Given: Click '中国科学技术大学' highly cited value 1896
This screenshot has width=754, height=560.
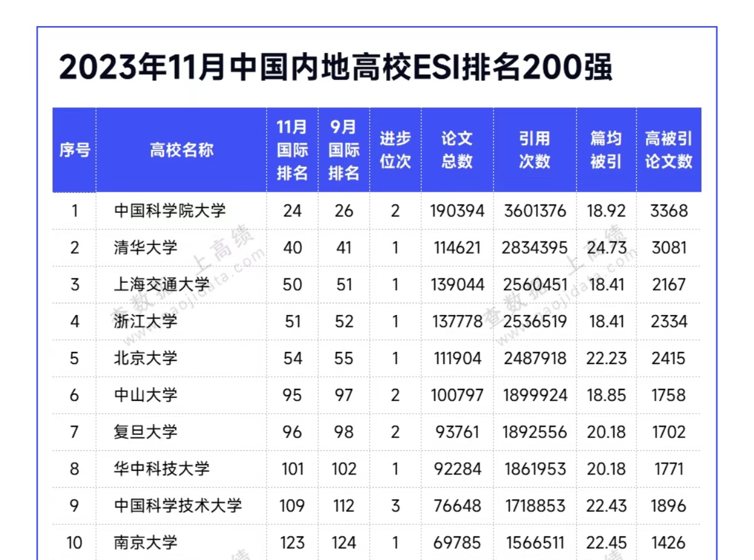Looking at the screenshot, I should click(668, 505).
